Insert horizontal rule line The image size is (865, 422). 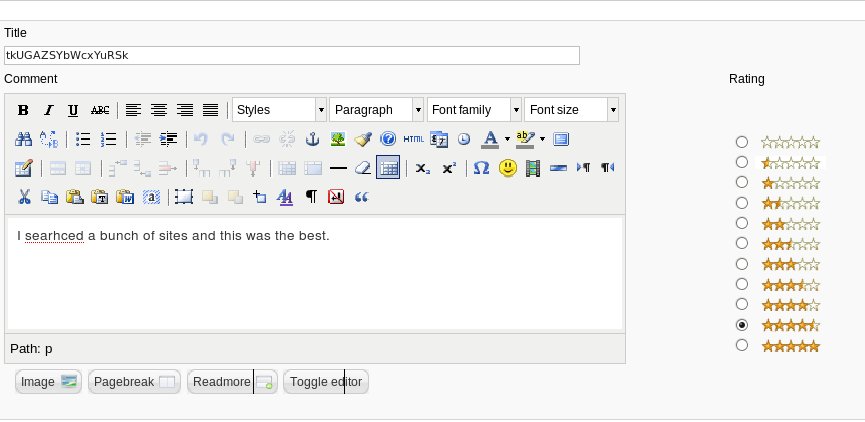coord(338,168)
